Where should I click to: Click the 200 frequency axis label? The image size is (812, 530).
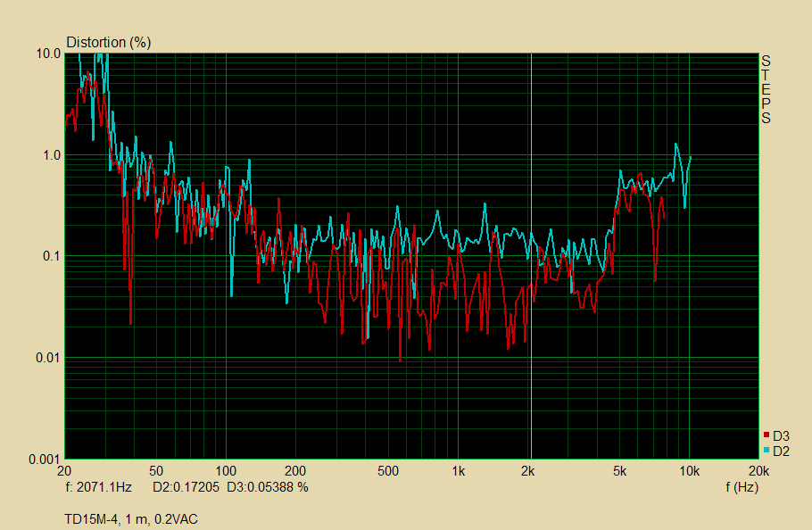tap(295, 471)
